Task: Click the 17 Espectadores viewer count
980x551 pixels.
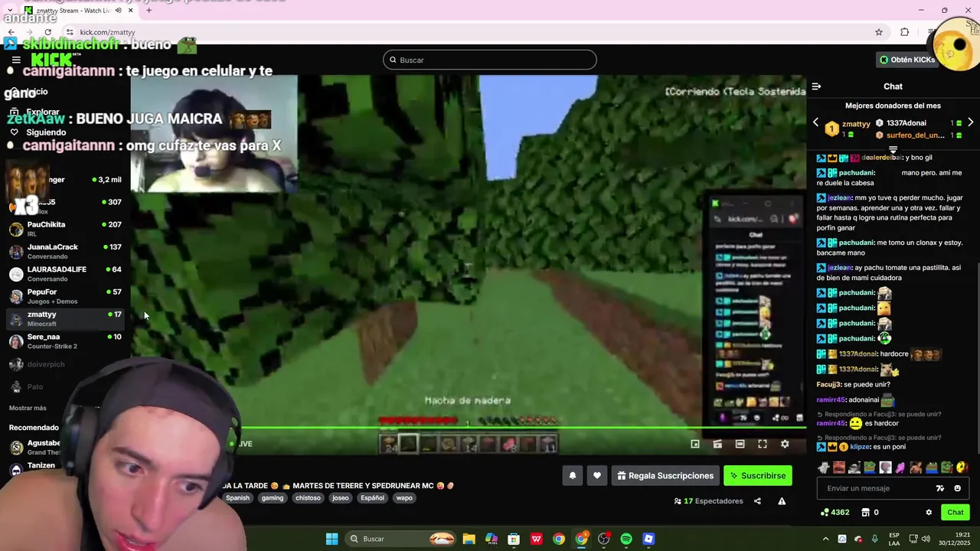Action: point(708,501)
